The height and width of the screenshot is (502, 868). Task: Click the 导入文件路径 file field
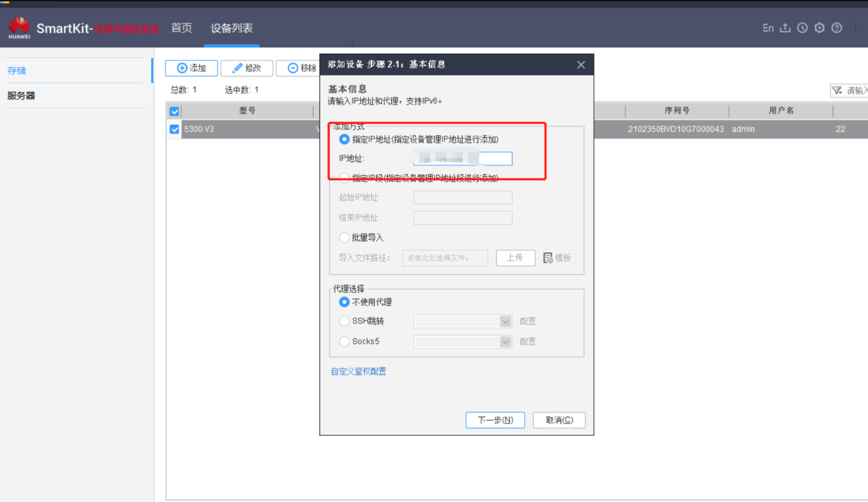pos(445,258)
